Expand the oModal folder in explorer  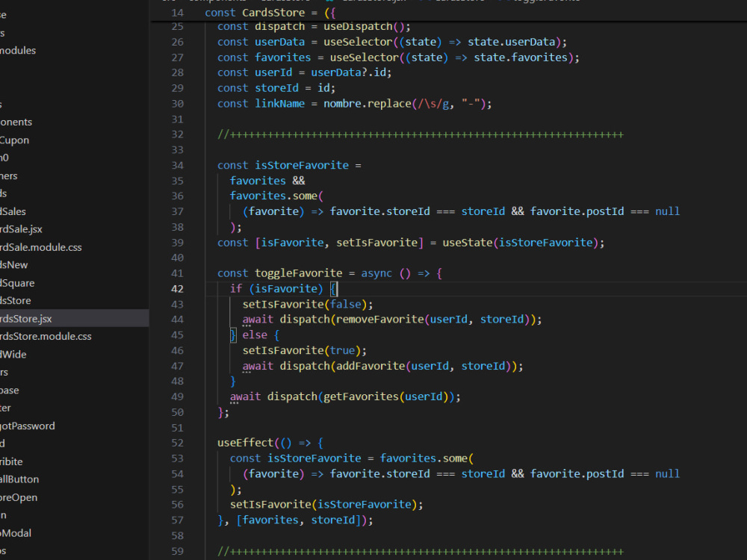(x=16, y=533)
